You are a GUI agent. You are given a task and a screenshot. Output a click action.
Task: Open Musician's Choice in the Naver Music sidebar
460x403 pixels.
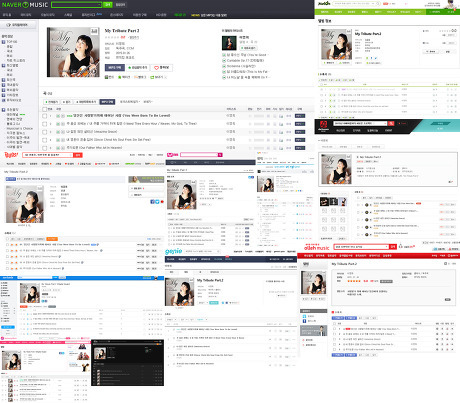(20, 128)
